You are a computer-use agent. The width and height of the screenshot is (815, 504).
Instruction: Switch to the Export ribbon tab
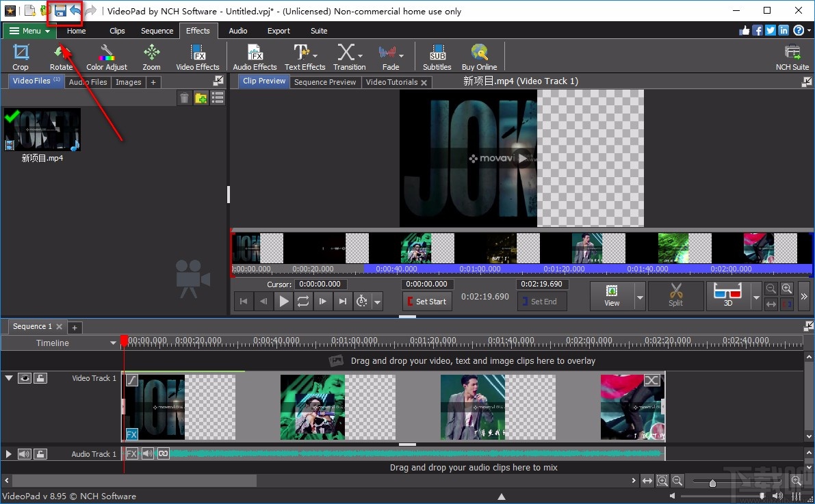click(x=279, y=31)
